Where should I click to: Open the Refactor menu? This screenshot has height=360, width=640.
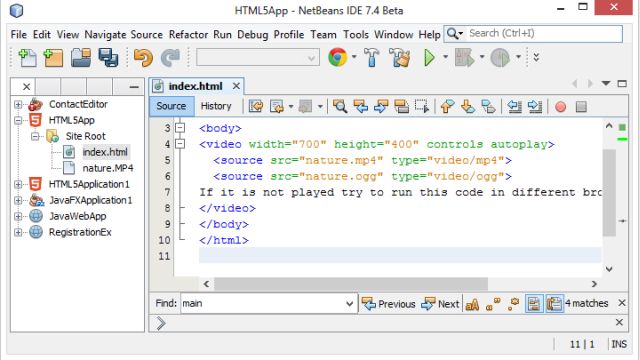188,35
